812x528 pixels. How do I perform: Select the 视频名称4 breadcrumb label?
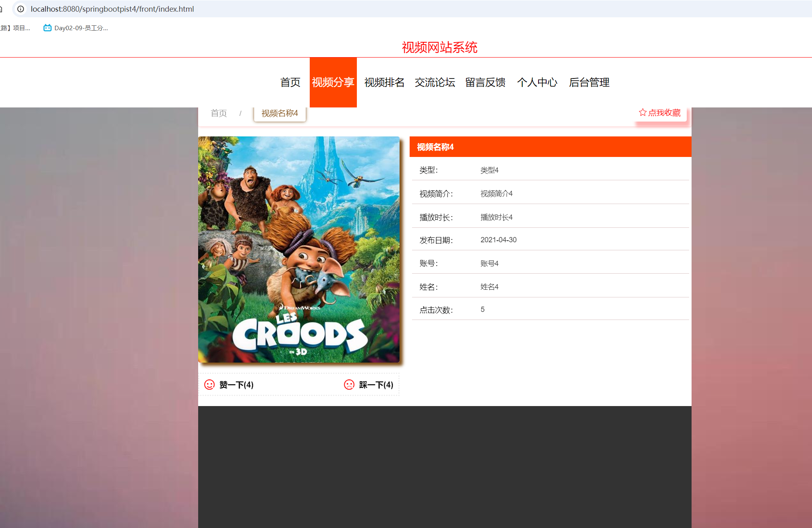[x=280, y=113]
